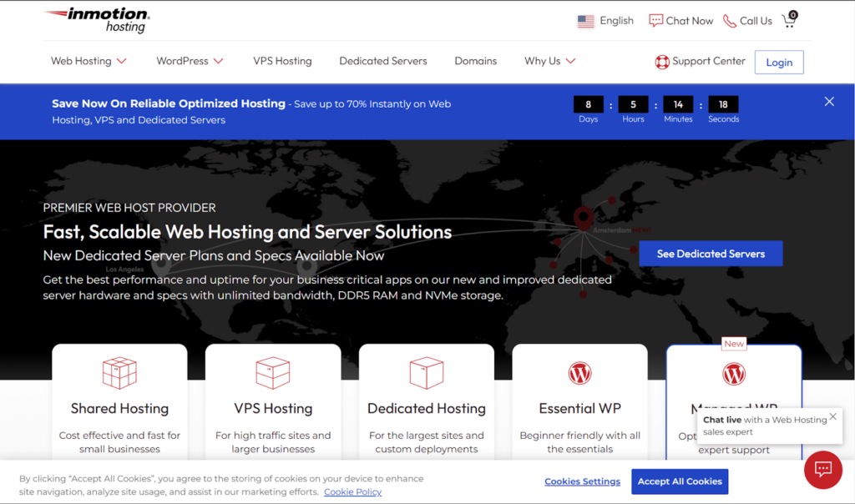Dismiss the Chat live popup
This screenshot has width=855, height=504.
pos(832,416)
